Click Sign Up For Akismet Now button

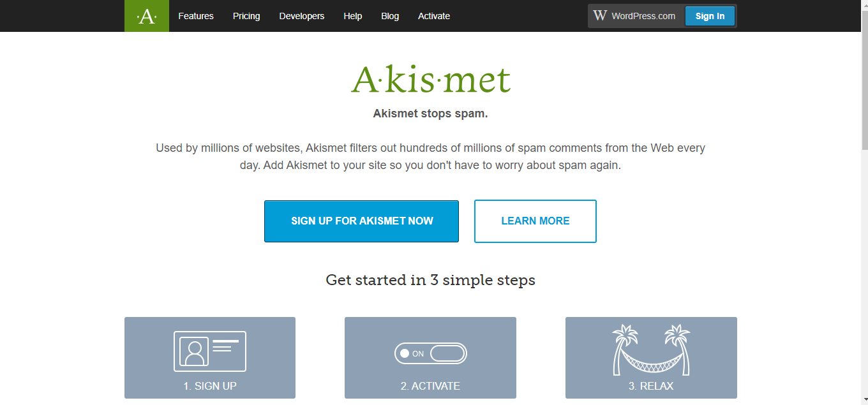(362, 221)
